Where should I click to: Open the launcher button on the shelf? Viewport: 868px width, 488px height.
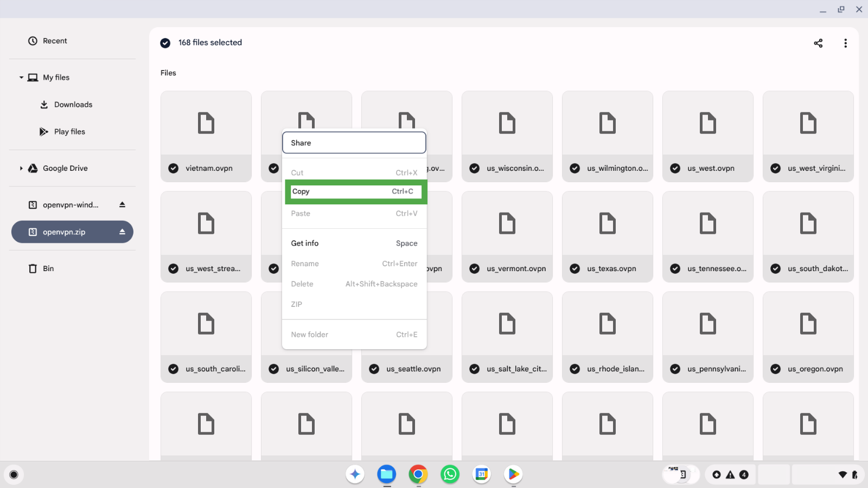pyautogui.click(x=14, y=475)
